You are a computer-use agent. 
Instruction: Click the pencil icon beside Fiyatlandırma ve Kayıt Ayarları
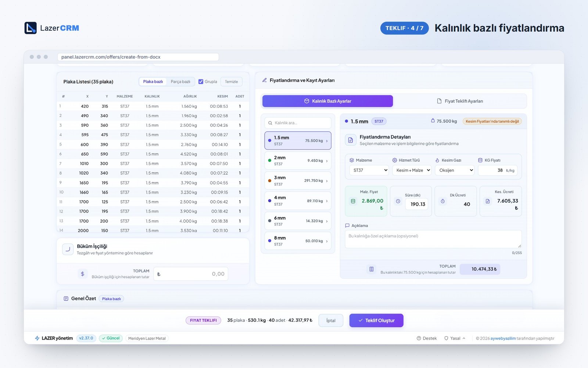[x=264, y=80]
